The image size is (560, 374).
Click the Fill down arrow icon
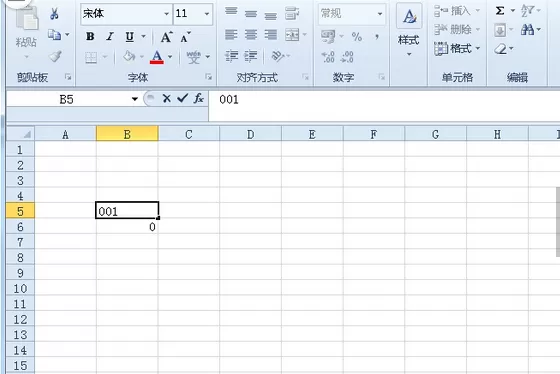tap(500, 30)
